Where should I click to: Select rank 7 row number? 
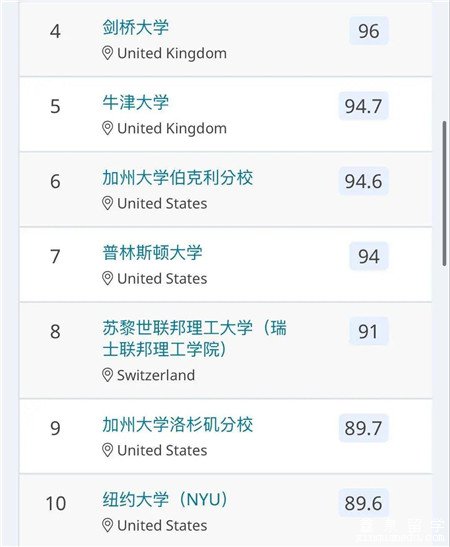pos(55,256)
